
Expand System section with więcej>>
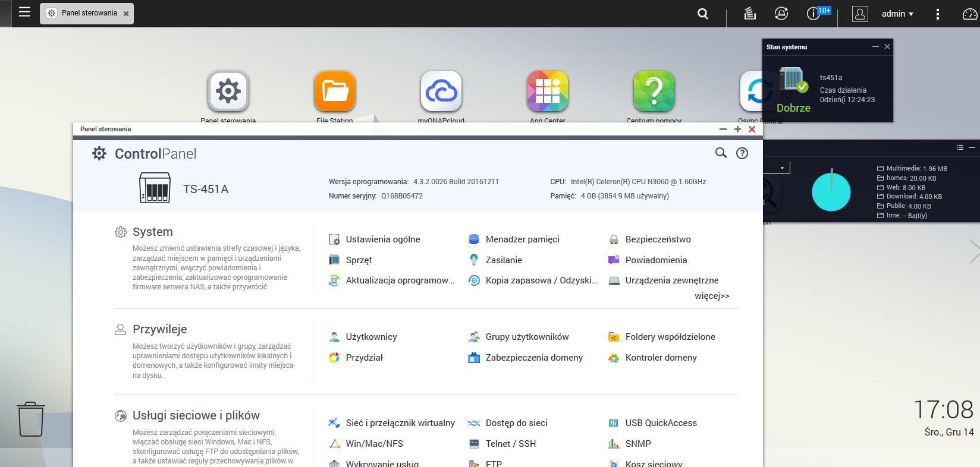click(x=712, y=296)
